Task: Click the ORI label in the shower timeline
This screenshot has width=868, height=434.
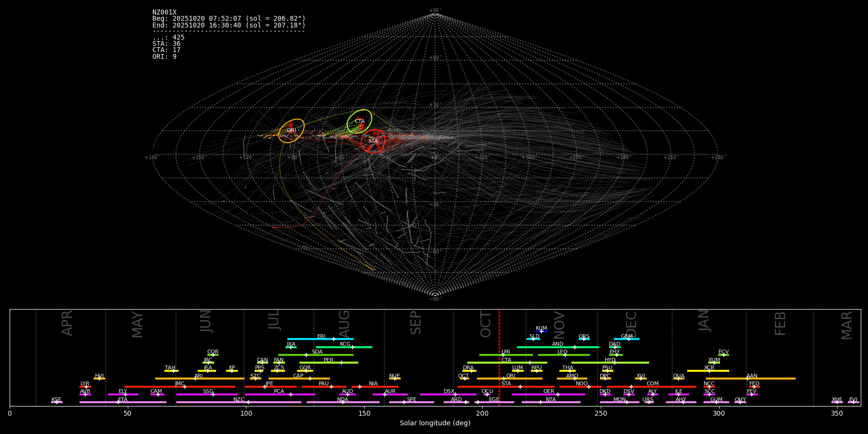Action: tap(511, 376)
